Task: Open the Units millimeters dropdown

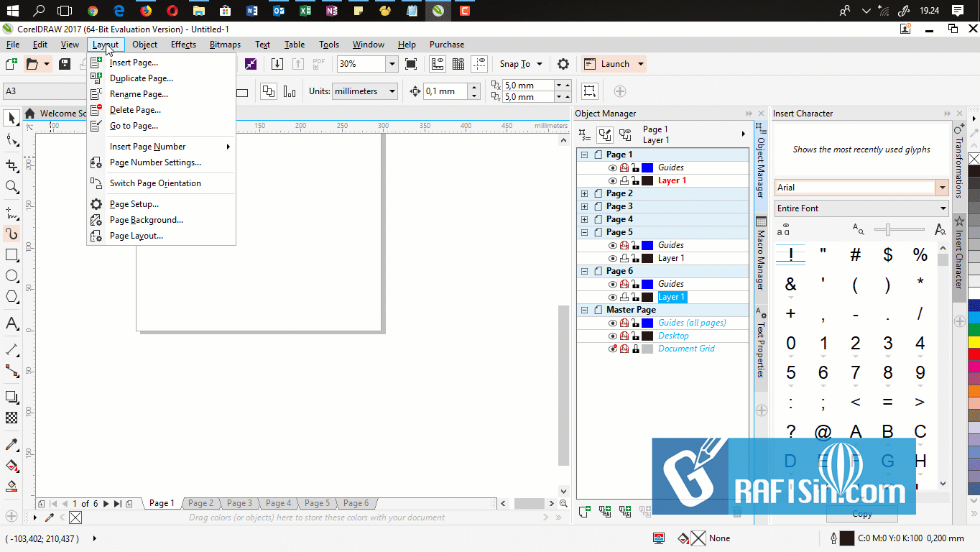Action: tap(392, 91)
